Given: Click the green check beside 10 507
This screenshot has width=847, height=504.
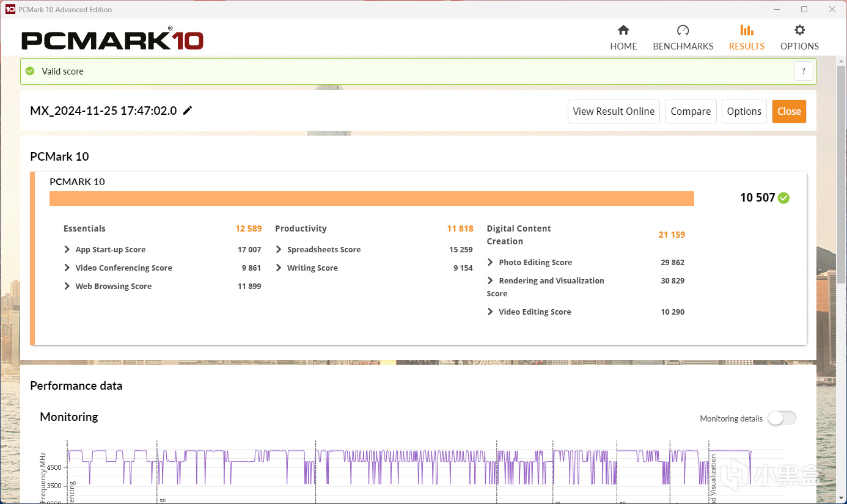Looking at the screenshot, I should point(783,198).
